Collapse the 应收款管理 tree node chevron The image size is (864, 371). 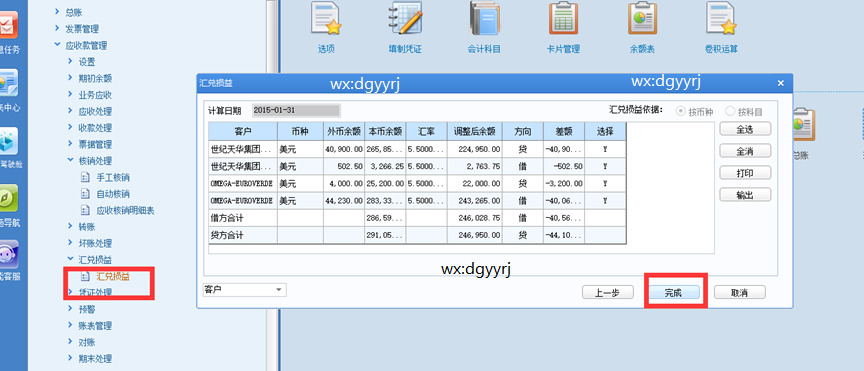tap(57, 45)
